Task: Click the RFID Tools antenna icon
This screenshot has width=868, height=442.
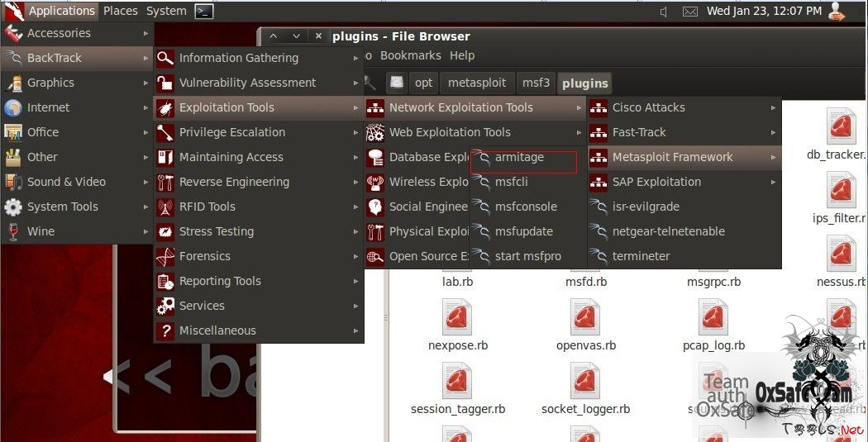Action: click(x=165, y=207)
